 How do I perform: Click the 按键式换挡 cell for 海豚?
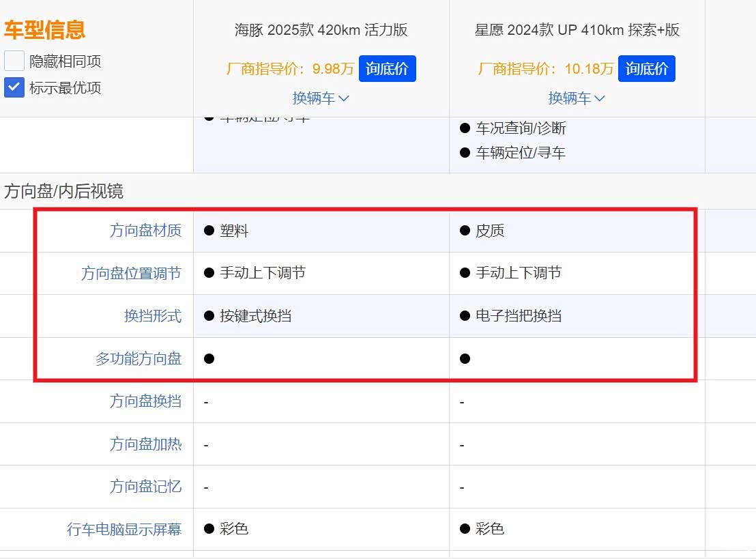(255, 316)
